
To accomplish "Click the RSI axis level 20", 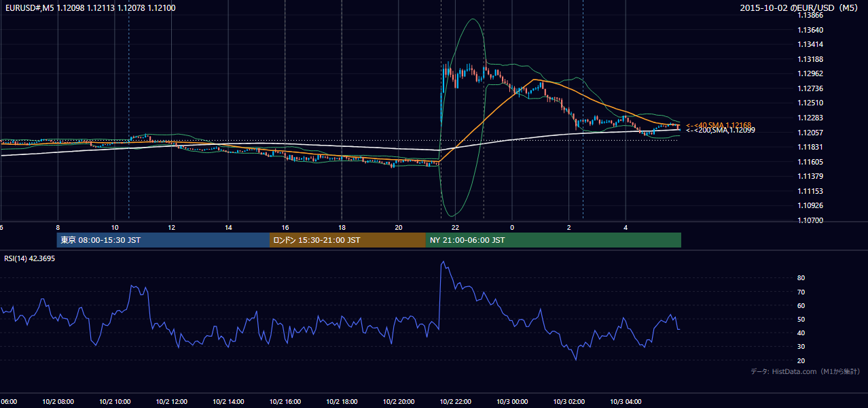I will 801,360.
